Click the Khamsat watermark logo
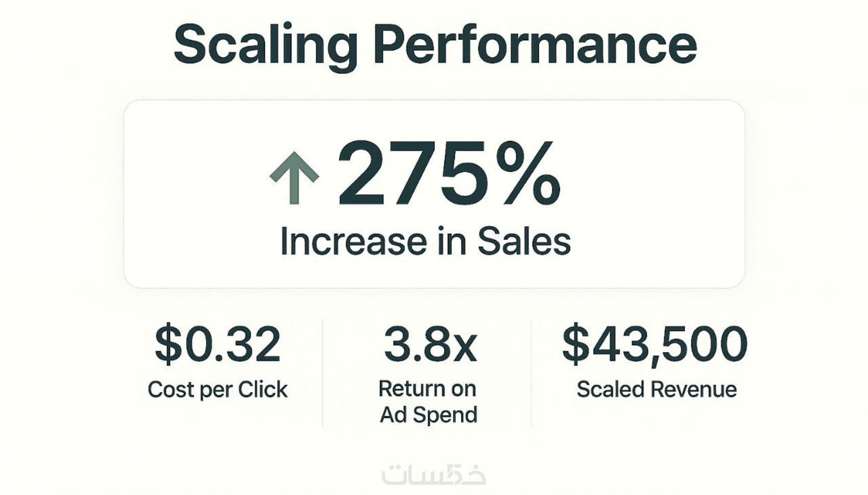 pos(433,475)
